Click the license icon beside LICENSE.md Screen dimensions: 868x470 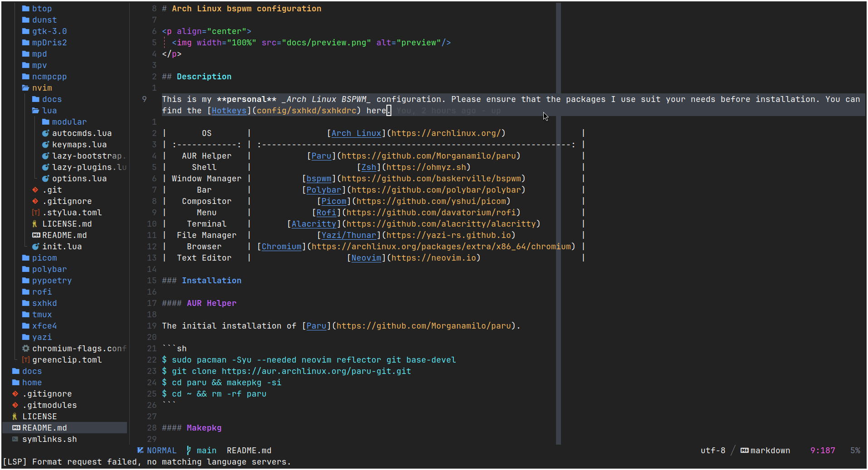pyautogui.click(x=35, y=224)
